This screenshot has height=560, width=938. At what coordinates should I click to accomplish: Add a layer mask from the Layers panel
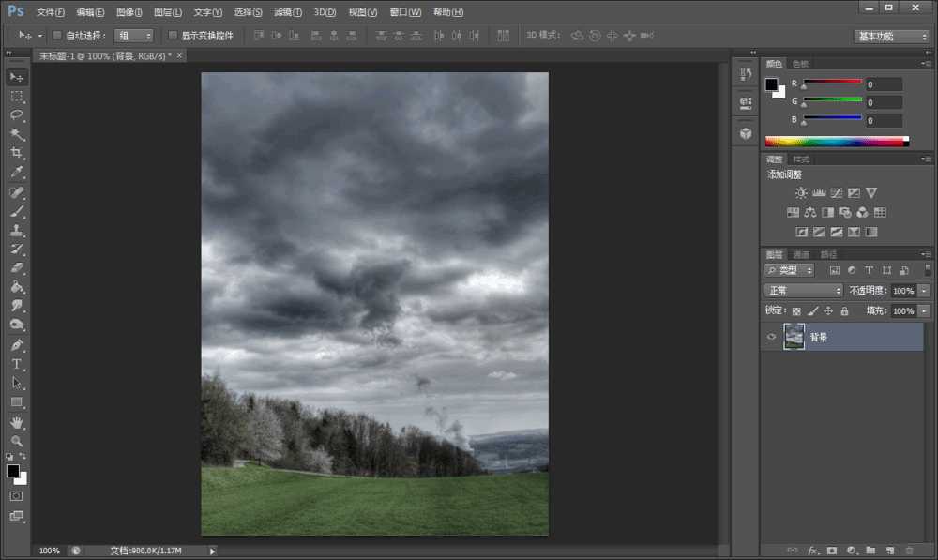coord(832,551)
